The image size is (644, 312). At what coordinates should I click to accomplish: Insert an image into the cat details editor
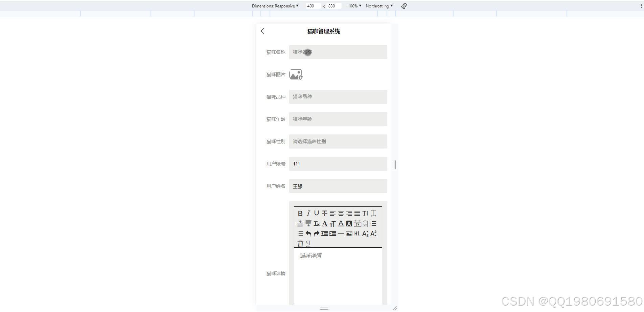click(348, 233)
